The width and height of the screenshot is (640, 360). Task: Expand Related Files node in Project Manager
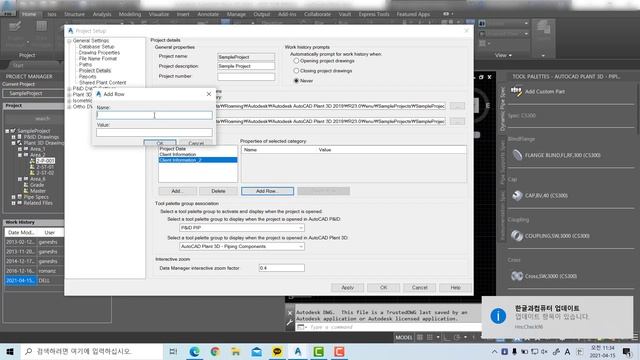click(x=13, y=203)
